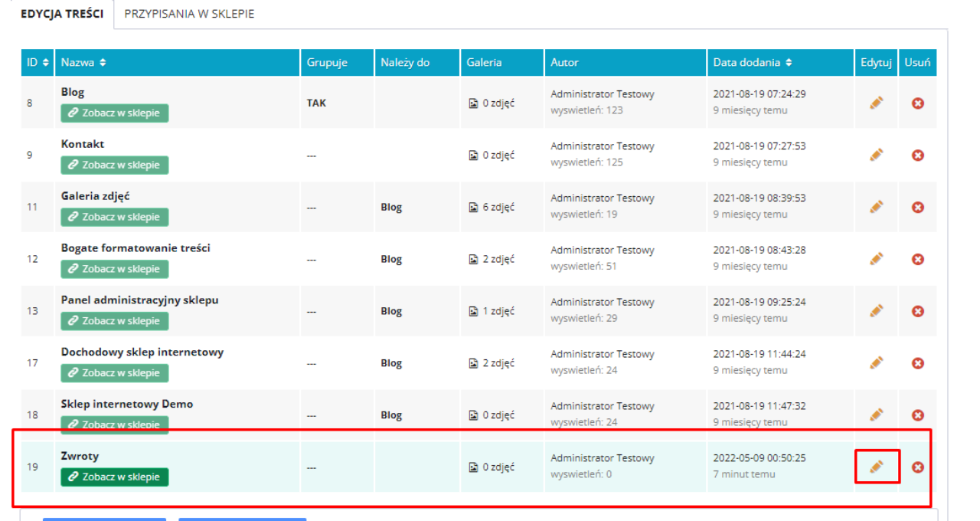
Task: Open the 1 zdjęć gallery link
Action: (x=492, y=311)
